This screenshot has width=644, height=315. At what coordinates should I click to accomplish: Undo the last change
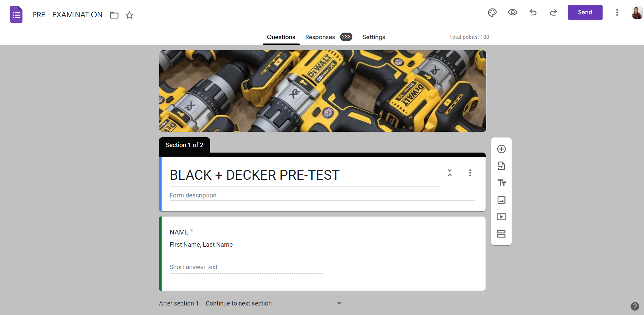tap(533, 13)
